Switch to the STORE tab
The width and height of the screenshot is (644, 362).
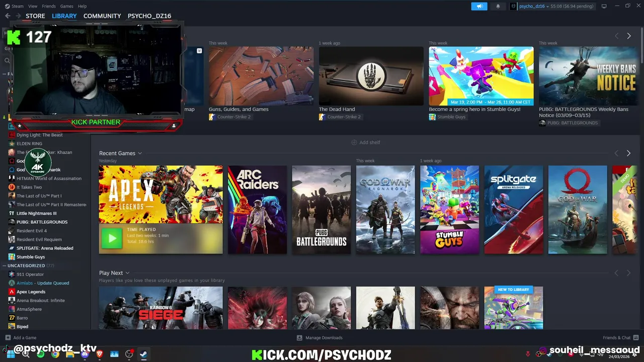35,16
